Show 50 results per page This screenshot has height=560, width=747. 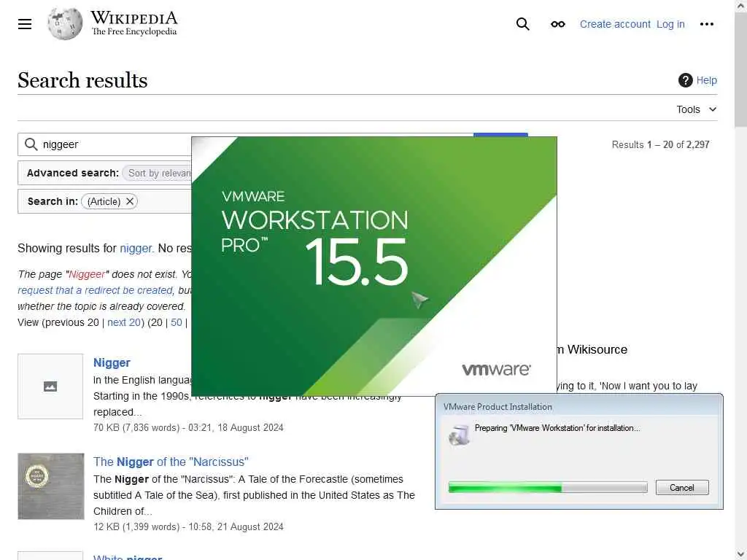tap(177, 322)
